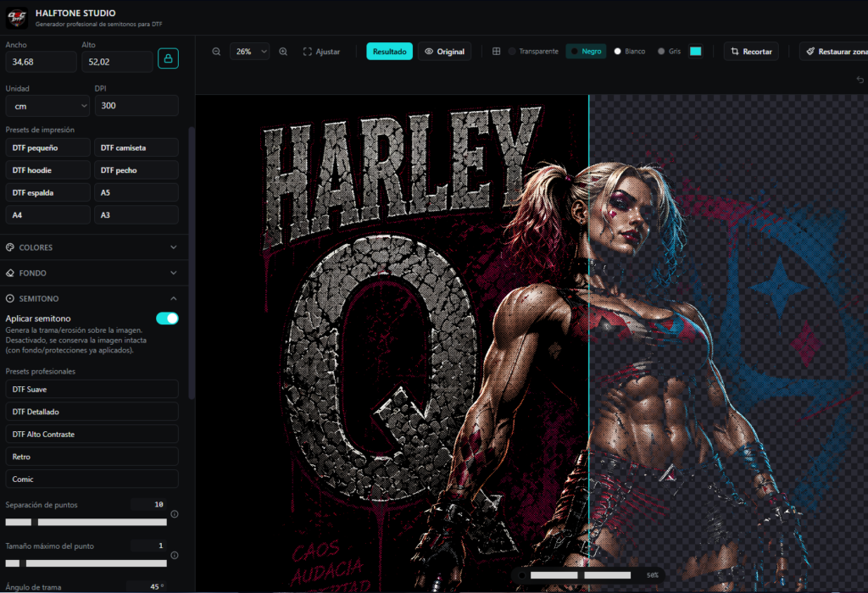Select Transparente background option
The height and width of the screenshot is (593, 868).
coord(534,52)
